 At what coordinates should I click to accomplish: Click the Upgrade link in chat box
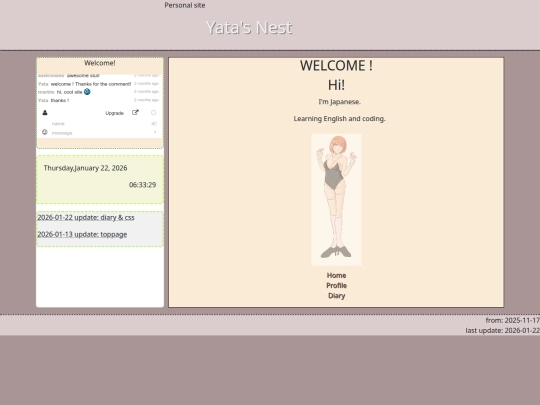pyautogui.click(x=114, y=113)
